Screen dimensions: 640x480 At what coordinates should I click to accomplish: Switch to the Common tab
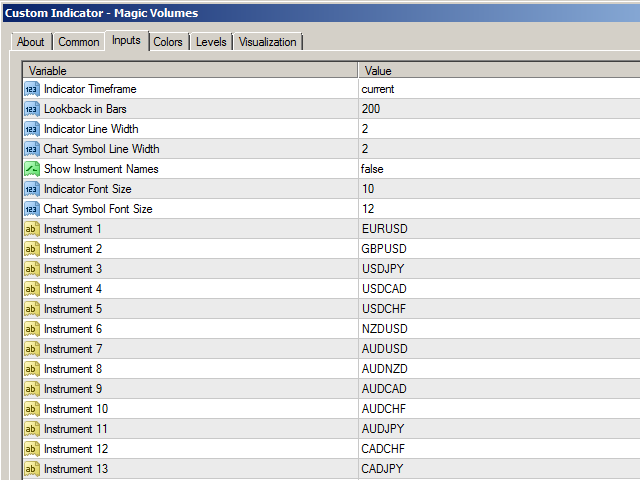coord(79,42)
